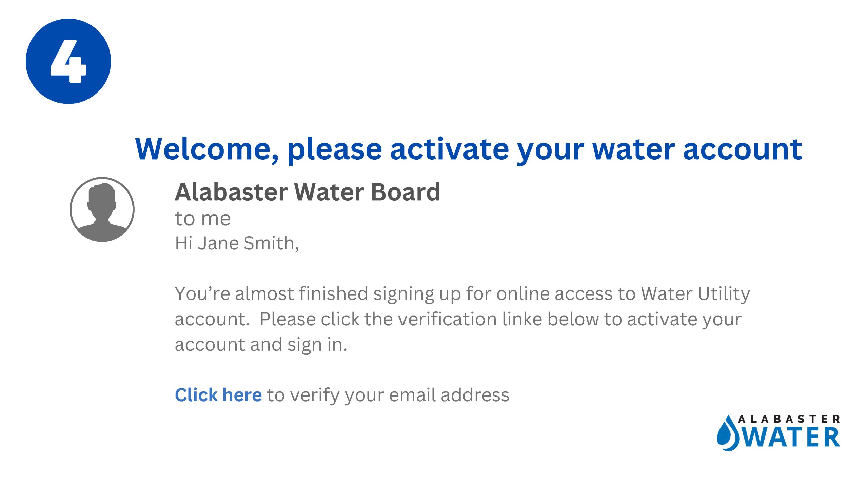
Task: Click the water droplet logo icon
Action: pyautogui.click(x=728, y=434)
